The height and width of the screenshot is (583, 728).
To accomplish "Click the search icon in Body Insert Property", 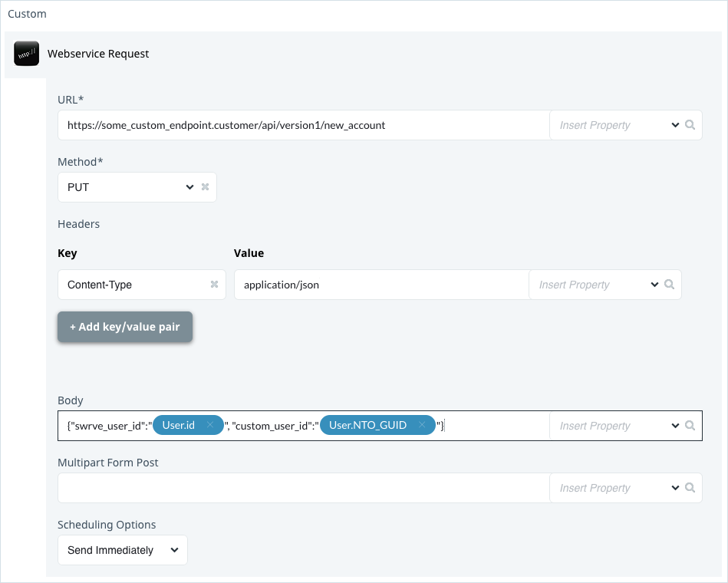I will [690, 426].
